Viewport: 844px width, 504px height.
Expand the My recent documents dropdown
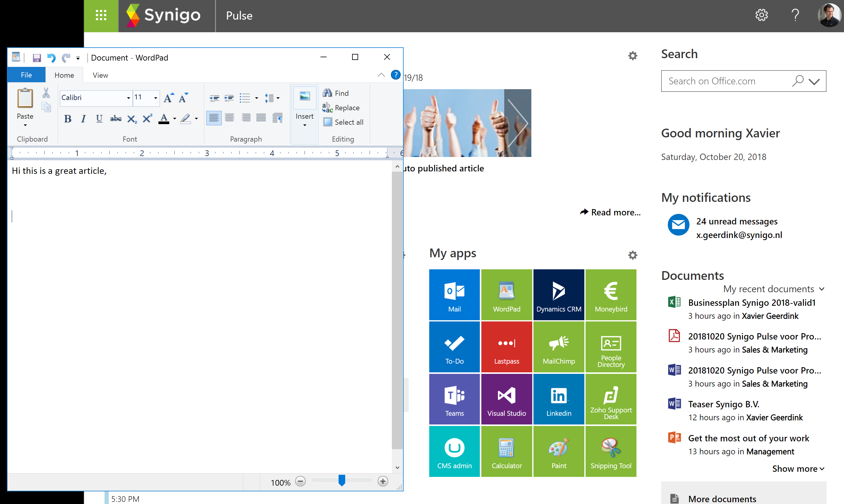coord(774,289)
